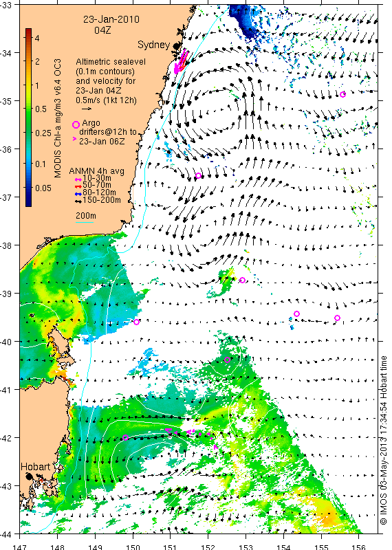Select the Argo float marker near 42S 149.8E

[125, 437]
